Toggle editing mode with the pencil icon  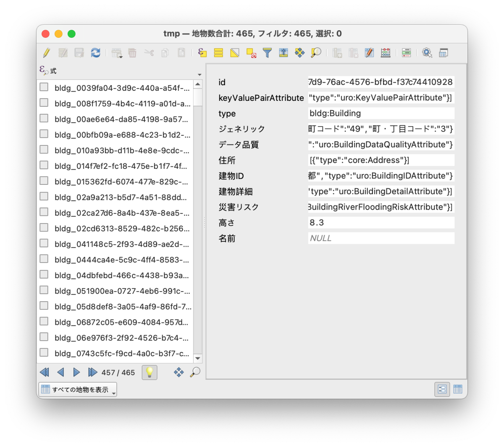coord(47,53)
